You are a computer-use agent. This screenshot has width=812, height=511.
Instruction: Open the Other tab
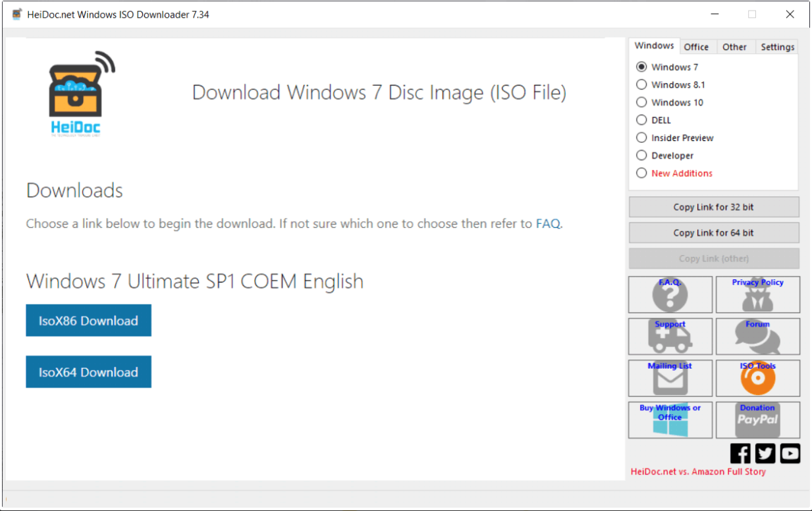click(734, 47)
